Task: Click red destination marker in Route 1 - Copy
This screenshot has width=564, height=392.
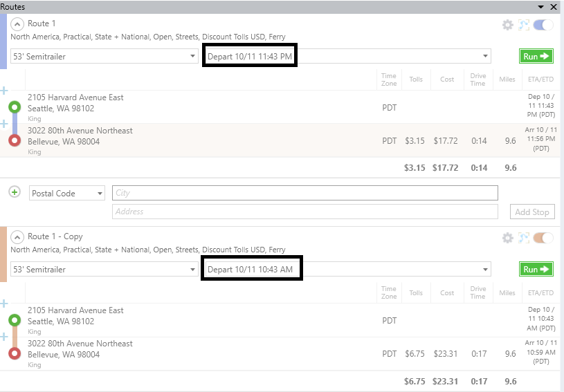Action: (x=15, y=353)
